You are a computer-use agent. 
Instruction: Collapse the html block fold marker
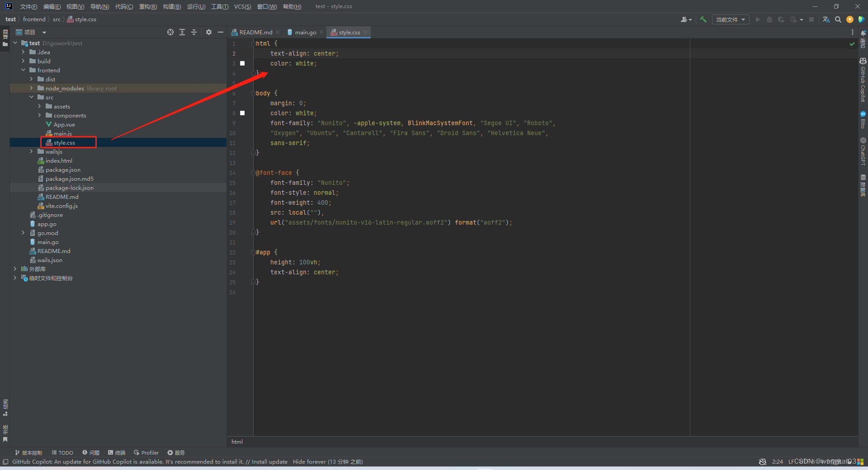(x=254, y=43)
